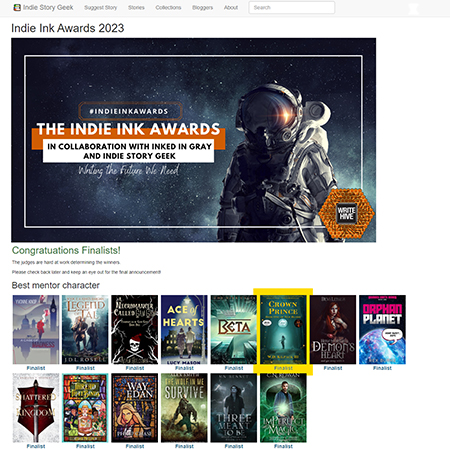Click the Indie Ink Awards banner image
Image resolution: width=450 pixels, height=450 pixels.
coord(194,140)
